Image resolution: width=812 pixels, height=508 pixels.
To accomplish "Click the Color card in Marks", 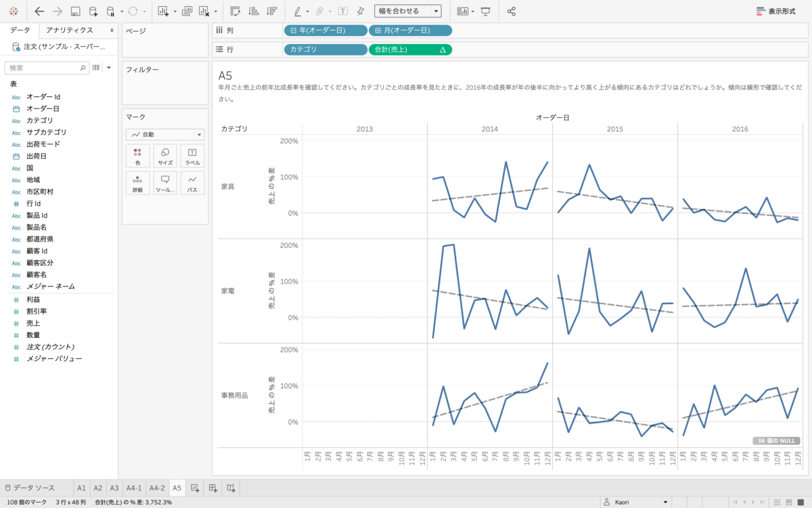I will pos(137,156).
